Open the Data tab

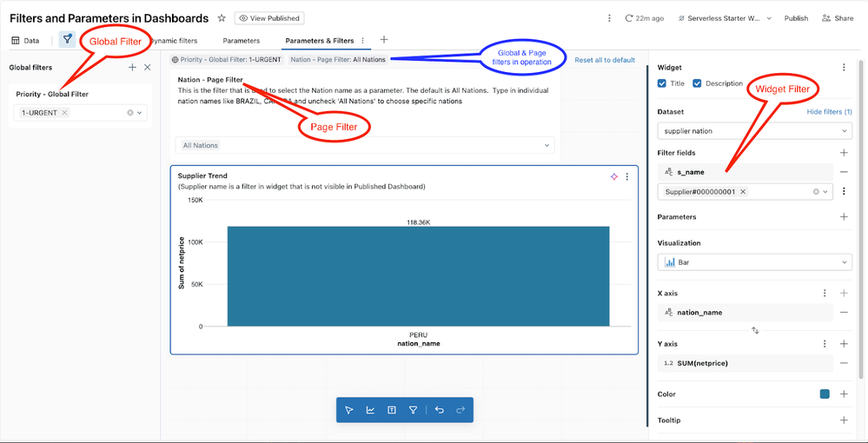(25, 40)
